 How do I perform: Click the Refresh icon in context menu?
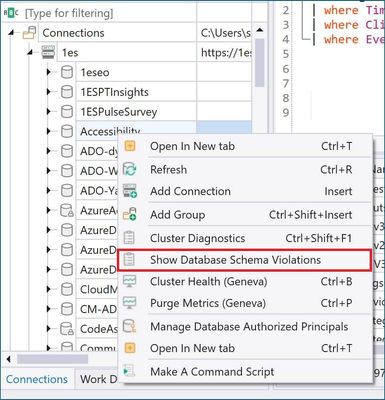point(130,170)
